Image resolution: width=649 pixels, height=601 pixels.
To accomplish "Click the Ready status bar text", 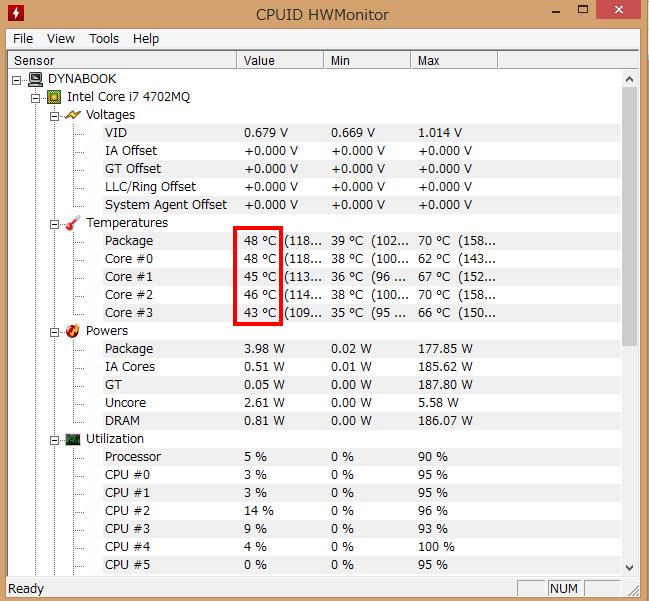I will [x=26, y=589].
